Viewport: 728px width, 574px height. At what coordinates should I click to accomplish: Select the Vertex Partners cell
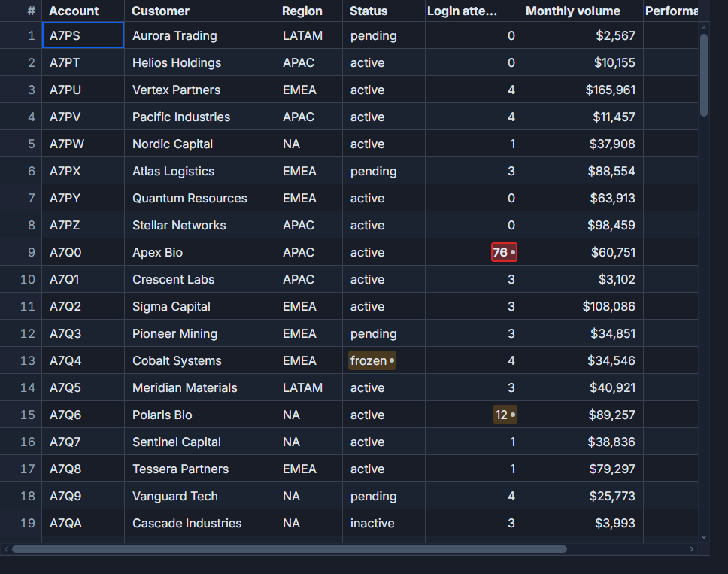coord(199,90)
